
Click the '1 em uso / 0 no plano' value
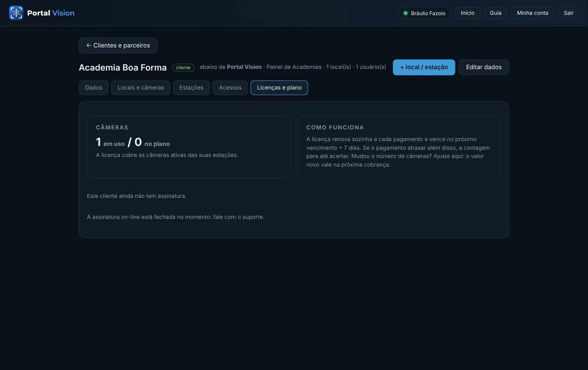pos(133,142)
